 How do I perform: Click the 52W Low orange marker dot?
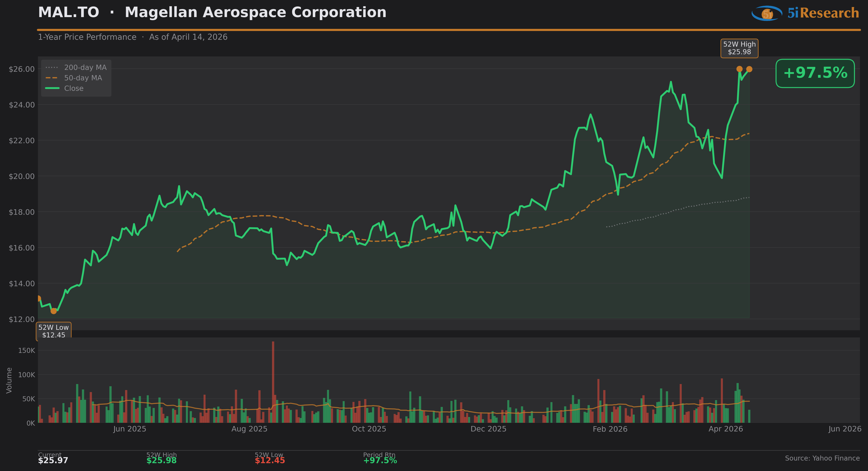[x=54, y=311]
